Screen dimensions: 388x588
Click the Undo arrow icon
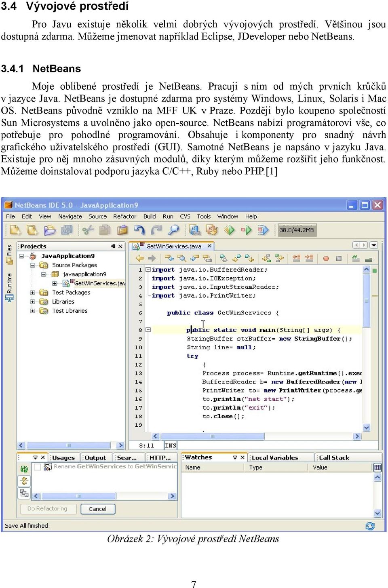click(139, 230)
